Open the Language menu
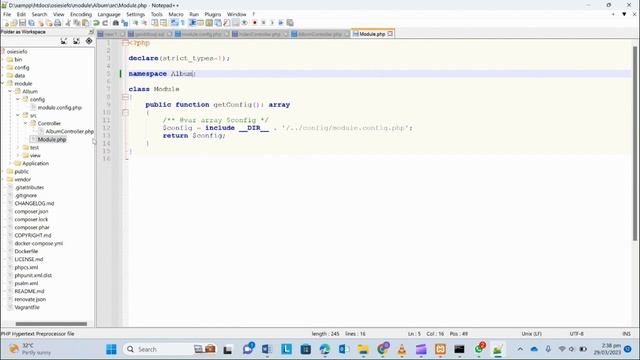Image resolution: width=640 pixels, height=360 pixels. (109, 14)
